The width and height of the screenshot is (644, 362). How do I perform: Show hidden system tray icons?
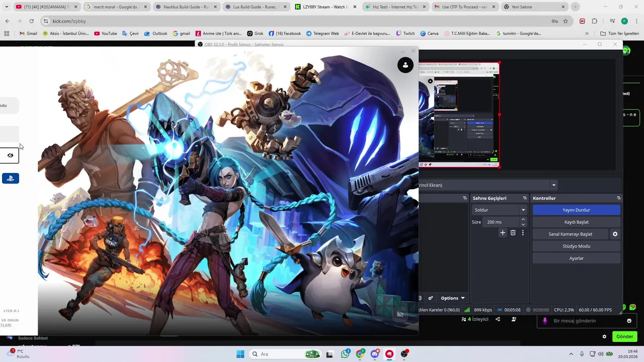(x=571, y=354)
